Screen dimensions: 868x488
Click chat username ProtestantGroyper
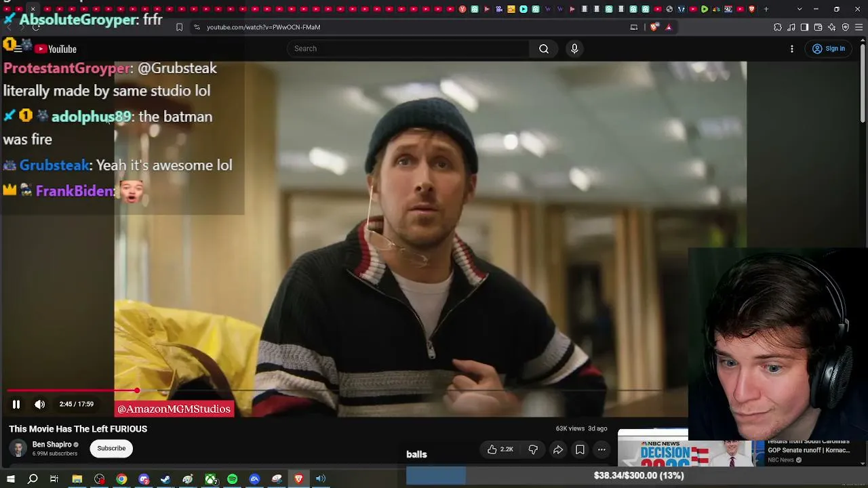coord(66,68)
